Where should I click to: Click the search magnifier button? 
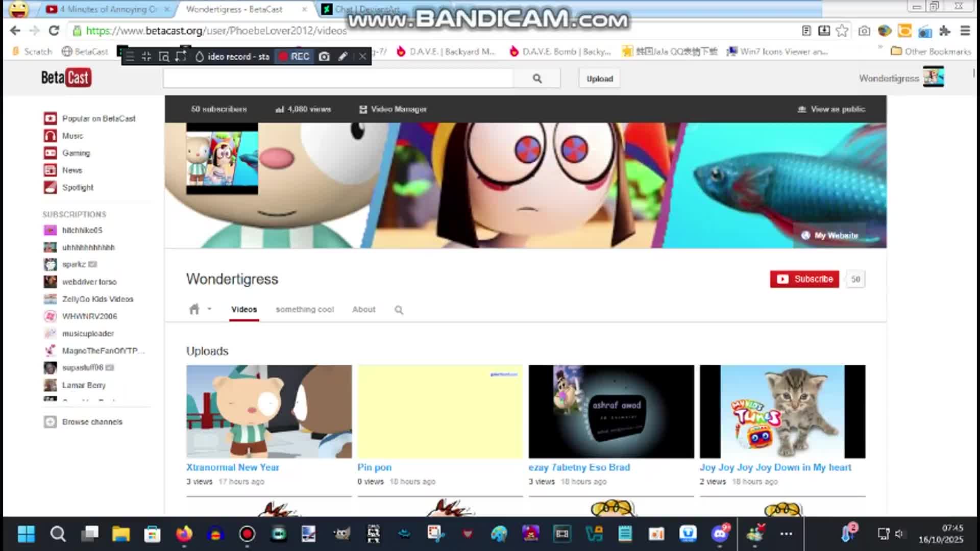537,79
